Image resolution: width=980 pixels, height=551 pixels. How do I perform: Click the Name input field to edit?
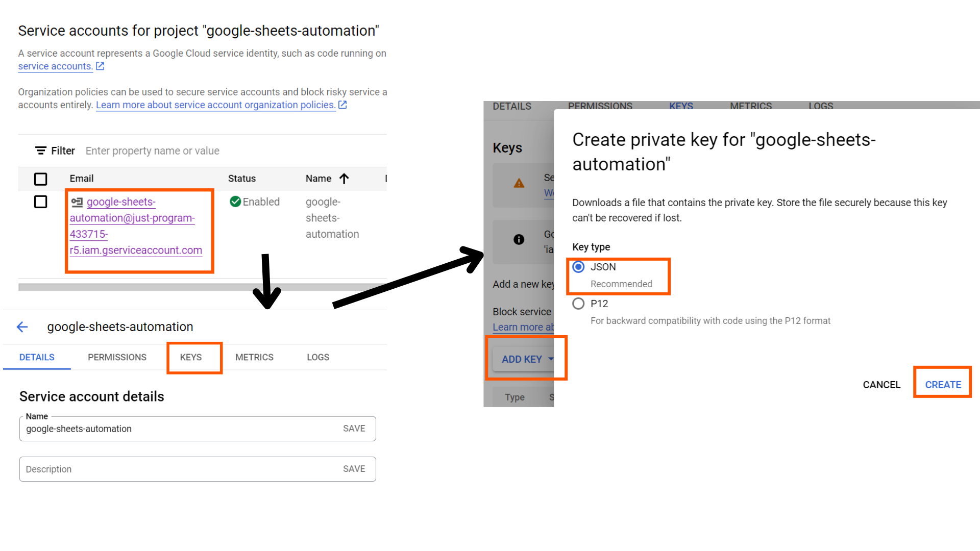click(x=178, y=429)
